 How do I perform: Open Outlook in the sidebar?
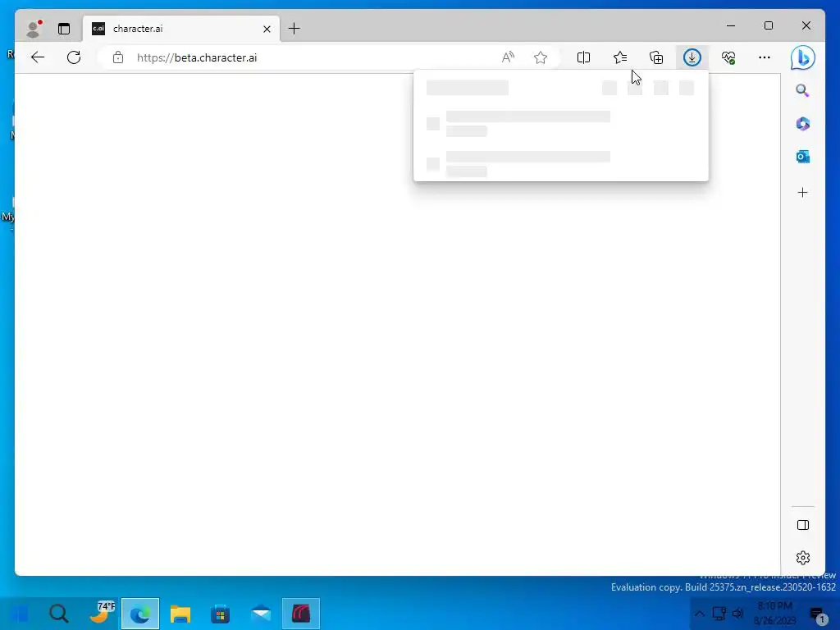(x=802, y=157)
